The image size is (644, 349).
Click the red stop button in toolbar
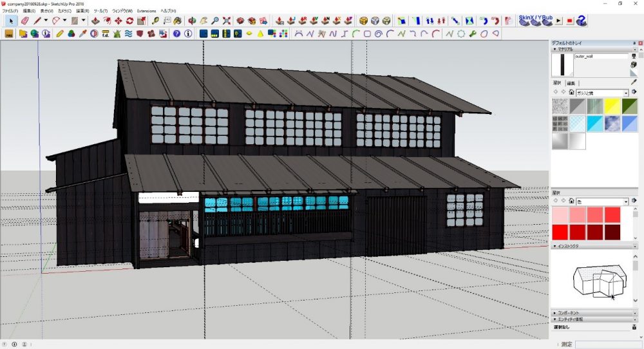pyautogui.click(x=569, y=21)
